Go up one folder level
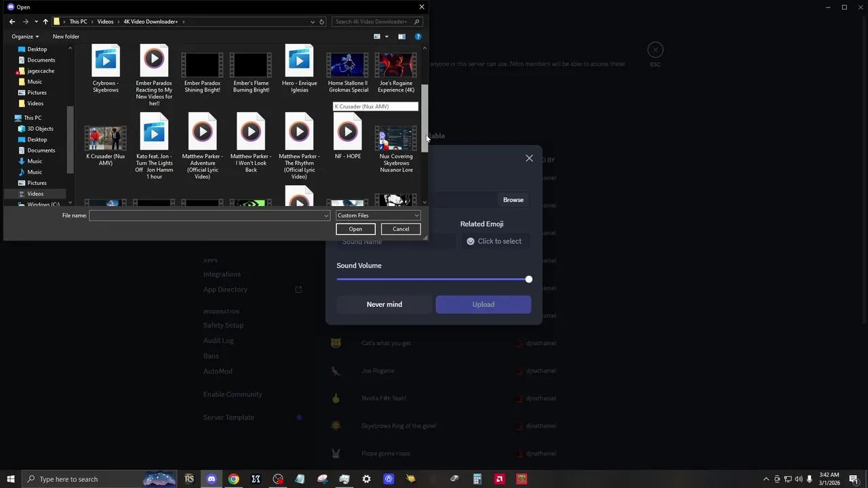 click(45, 22)
